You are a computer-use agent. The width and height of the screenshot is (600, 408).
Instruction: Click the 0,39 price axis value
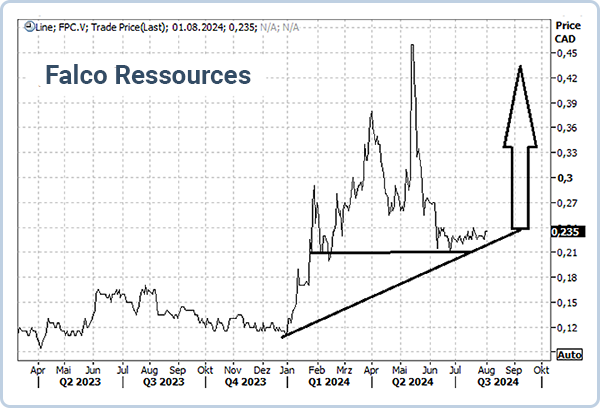pyautogui.click(x=567, y=103)
